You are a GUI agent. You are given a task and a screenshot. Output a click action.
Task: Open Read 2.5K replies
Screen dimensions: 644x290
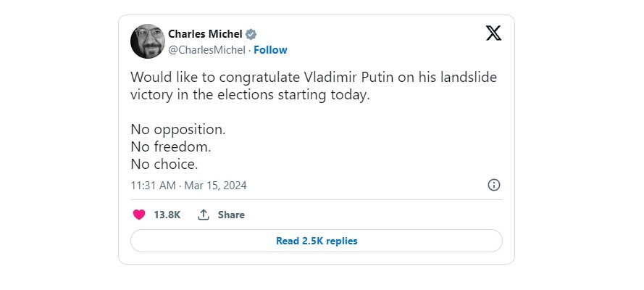pos(317,241)
